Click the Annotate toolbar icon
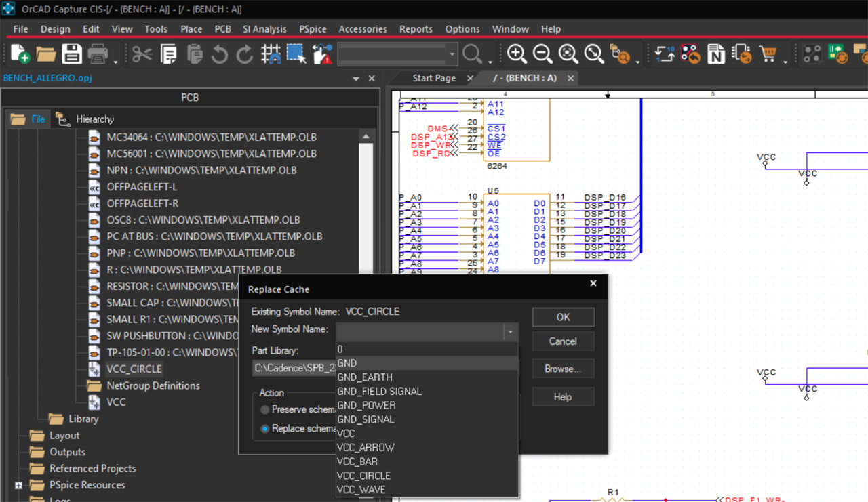This screenshot has height=502, width=868. coord(665,54)
